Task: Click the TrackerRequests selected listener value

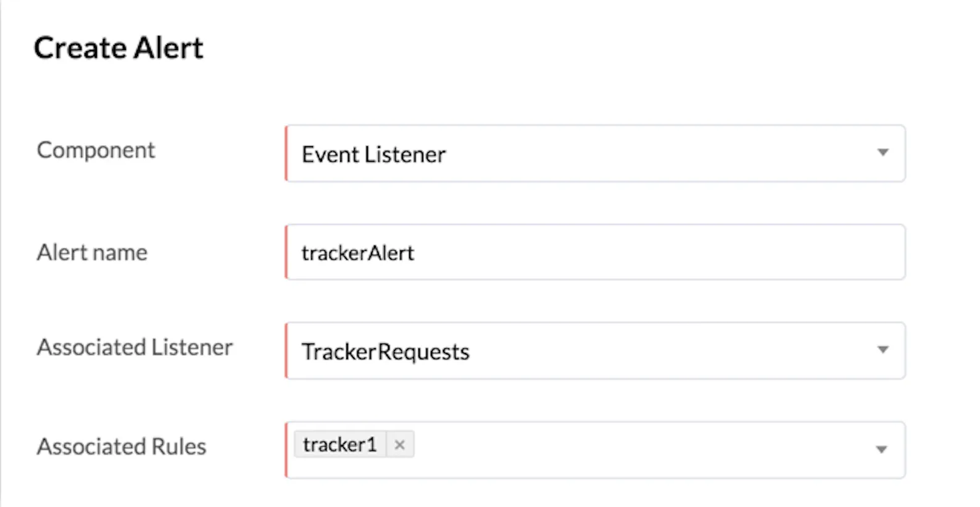Action: click(x=385, y=352)
